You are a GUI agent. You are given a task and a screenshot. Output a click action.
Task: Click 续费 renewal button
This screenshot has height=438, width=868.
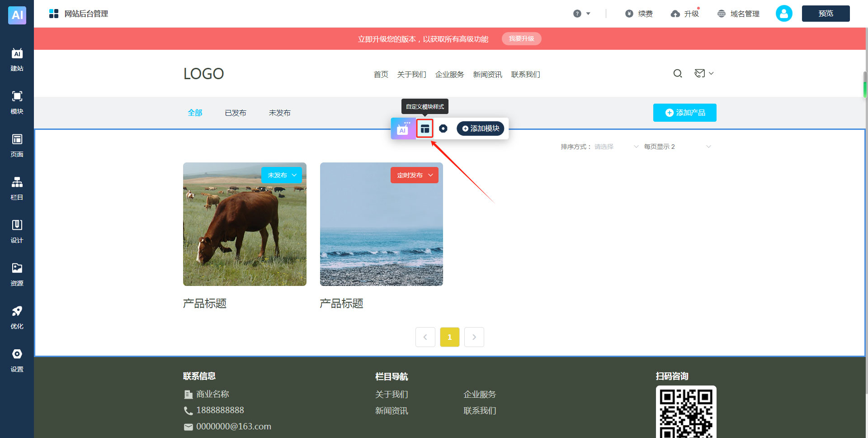pyautogui.click(x=639, y=14)
